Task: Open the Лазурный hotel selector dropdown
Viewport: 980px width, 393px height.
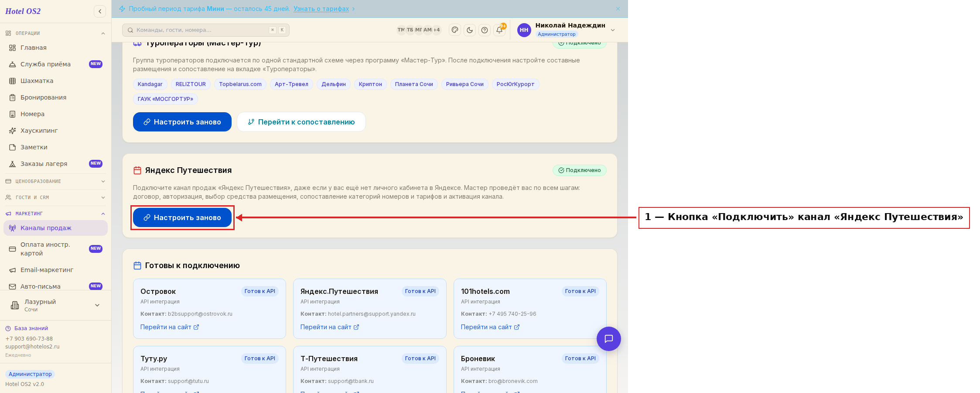Action: click(55, 305)
